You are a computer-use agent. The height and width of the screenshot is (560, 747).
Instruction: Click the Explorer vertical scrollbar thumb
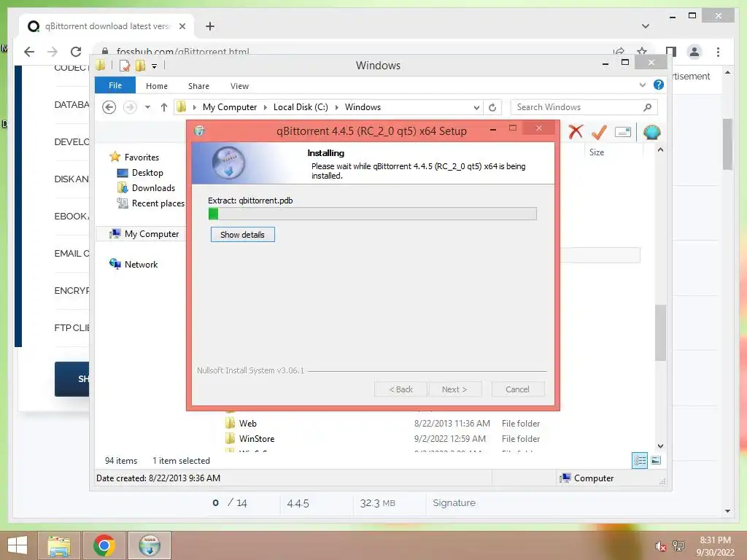point(660,332)
